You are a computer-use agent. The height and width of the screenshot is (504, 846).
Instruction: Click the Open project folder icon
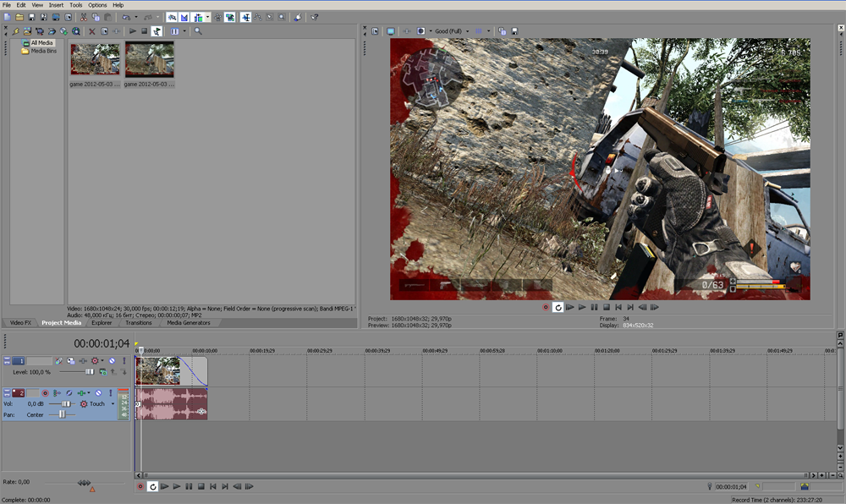[x=19, y=17]
